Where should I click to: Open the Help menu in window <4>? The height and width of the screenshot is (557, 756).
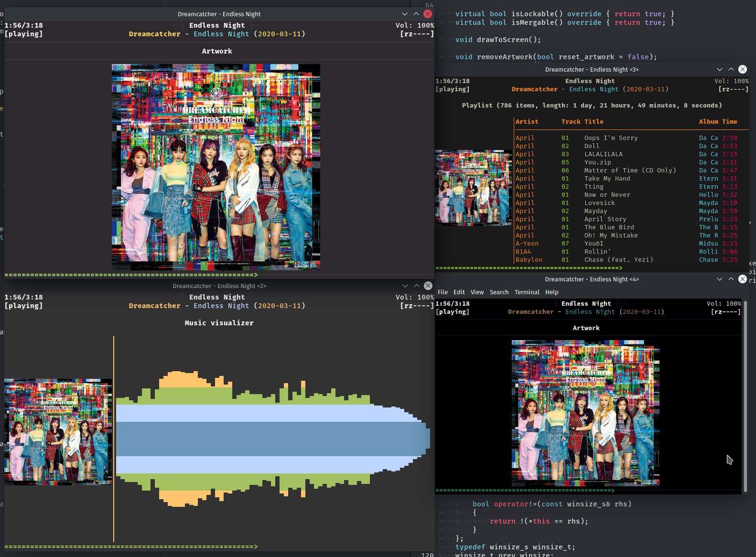click(552, 292)
